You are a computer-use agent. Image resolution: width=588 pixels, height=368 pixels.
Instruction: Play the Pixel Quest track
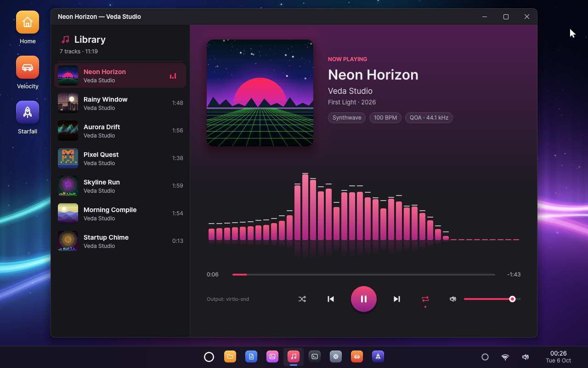point(120,158)
